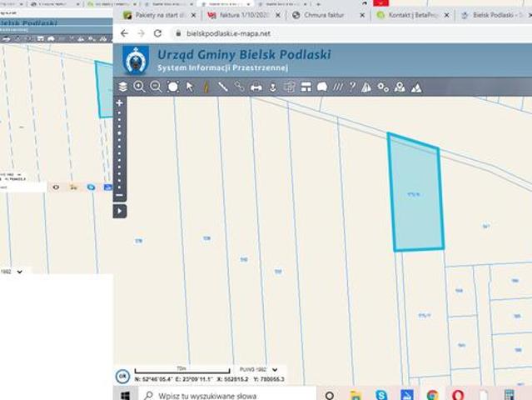Choose the line measurement tool
Image resolution: width=532 pixels, height=400 pixels.
coord(222,87)
